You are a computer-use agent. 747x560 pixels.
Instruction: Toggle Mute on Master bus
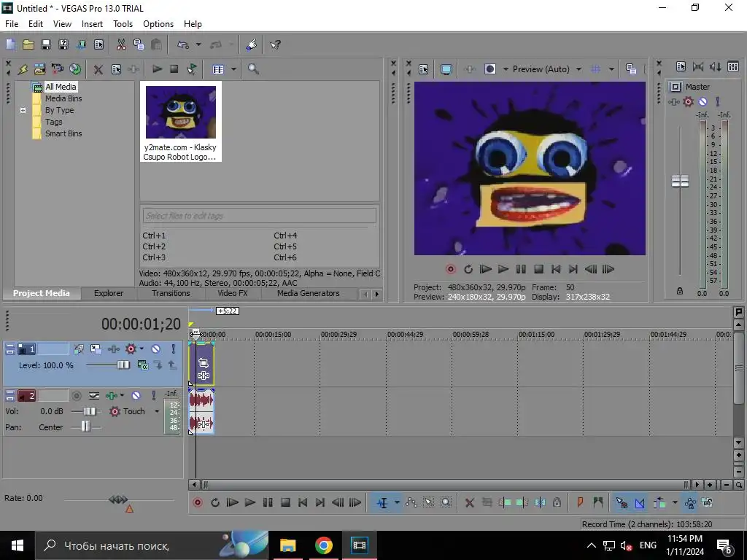tap(703, 101)
